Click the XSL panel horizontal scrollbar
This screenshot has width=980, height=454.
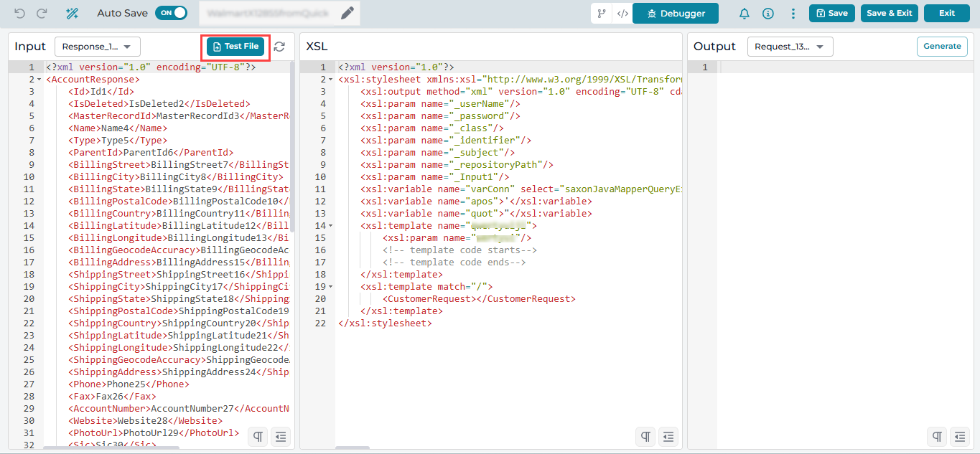(x=353, y=449)
